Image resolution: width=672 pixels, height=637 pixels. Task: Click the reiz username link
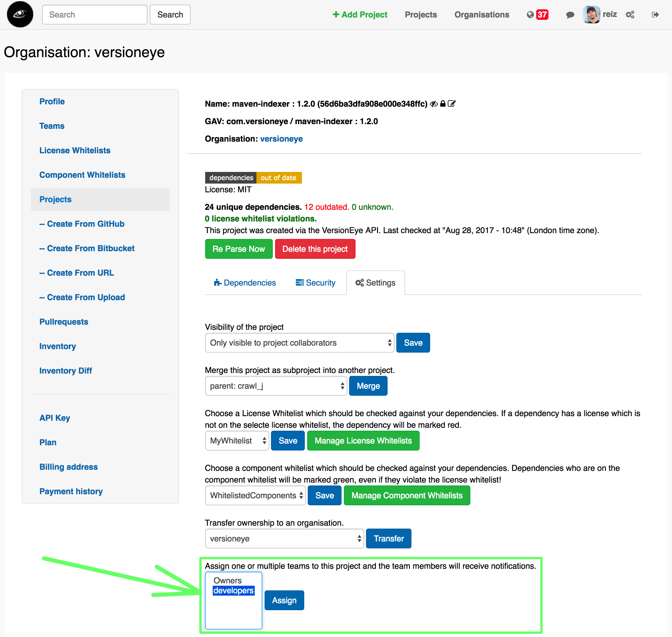610,14
